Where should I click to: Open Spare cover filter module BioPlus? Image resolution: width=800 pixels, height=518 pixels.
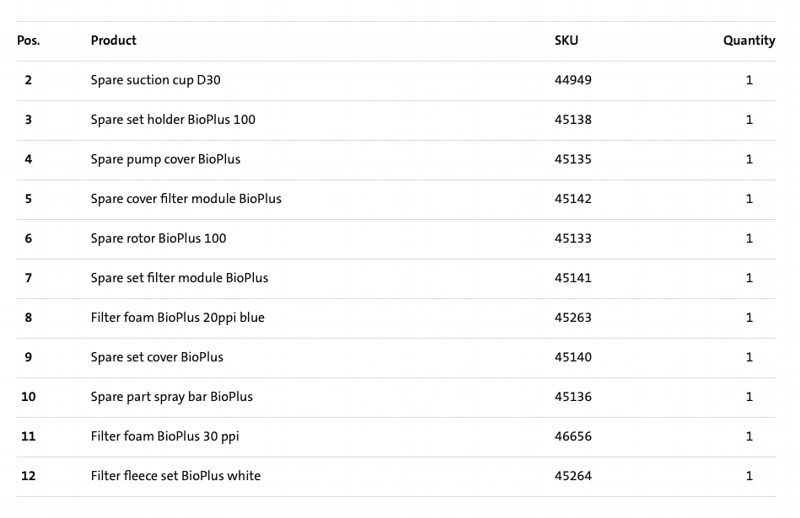coord(186,199)
